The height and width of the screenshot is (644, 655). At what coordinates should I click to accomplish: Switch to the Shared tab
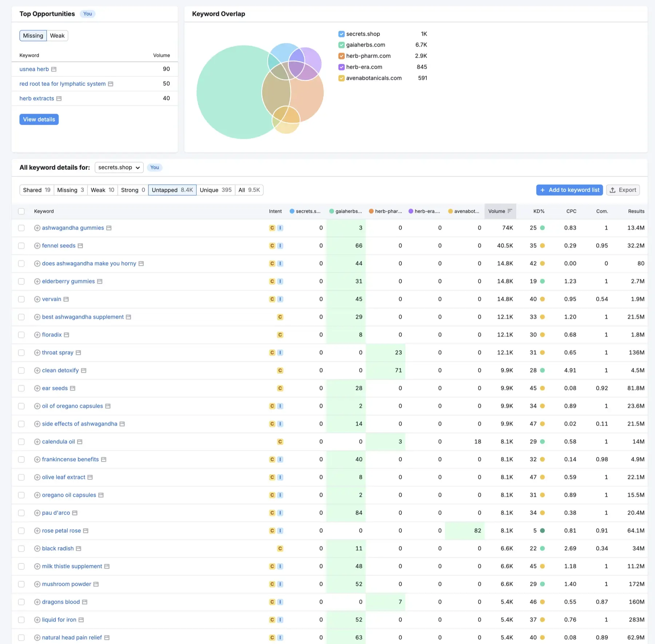(36, 190)
